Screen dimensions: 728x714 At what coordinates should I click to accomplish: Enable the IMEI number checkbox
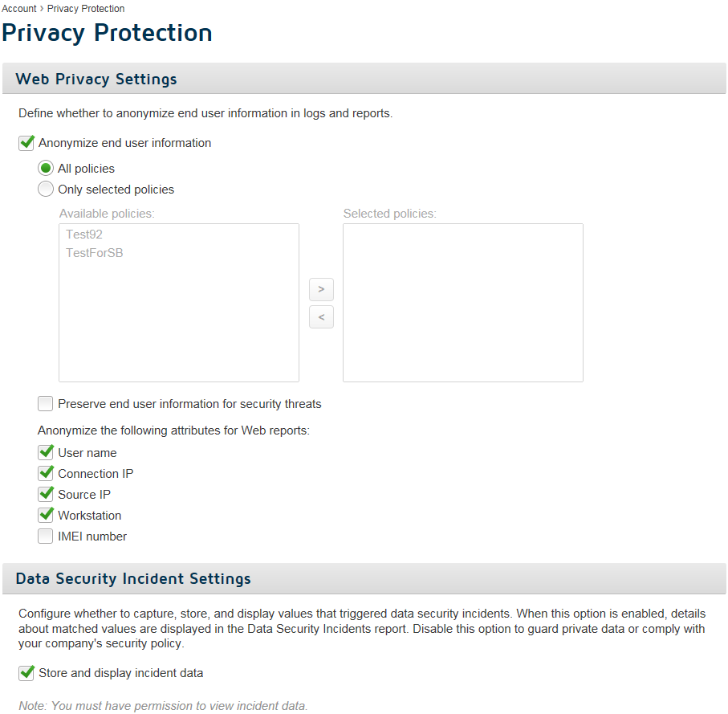(46, 536)
